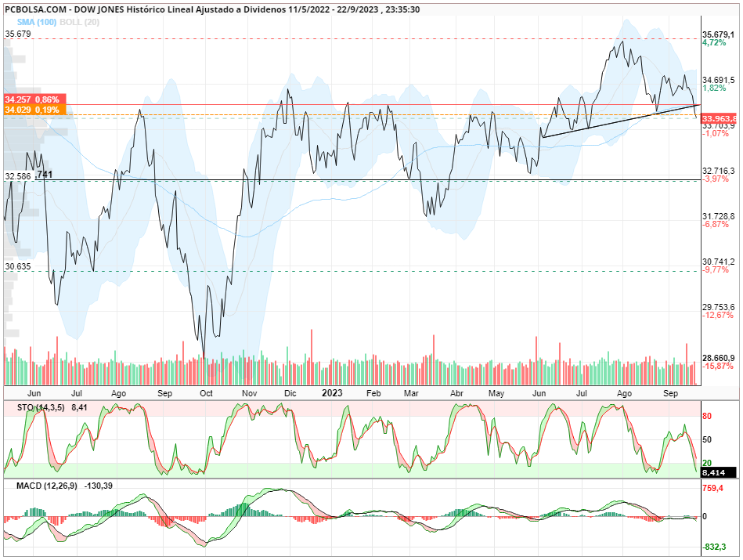This screenshot has width=743, height=560.
Task: Select the orange 34.029 0,19% price tag
Action: 34,110
